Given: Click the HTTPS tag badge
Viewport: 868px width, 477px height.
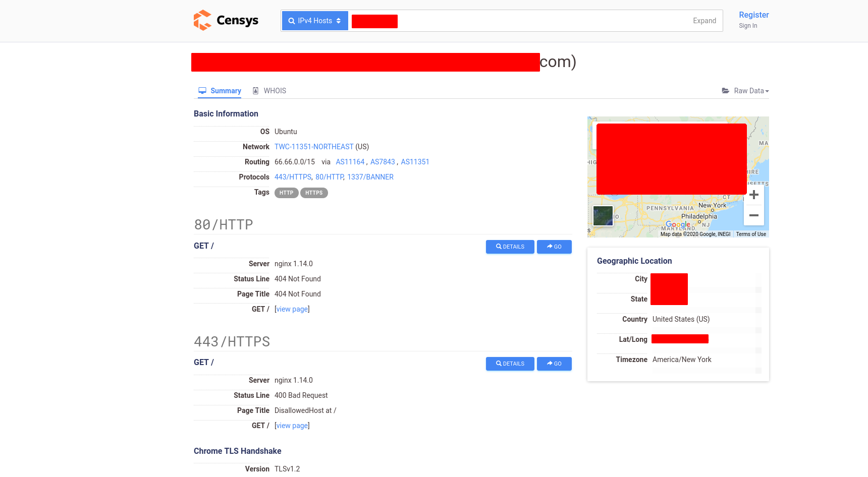Looking at the screenshot, I should click(x=314, y=193).
